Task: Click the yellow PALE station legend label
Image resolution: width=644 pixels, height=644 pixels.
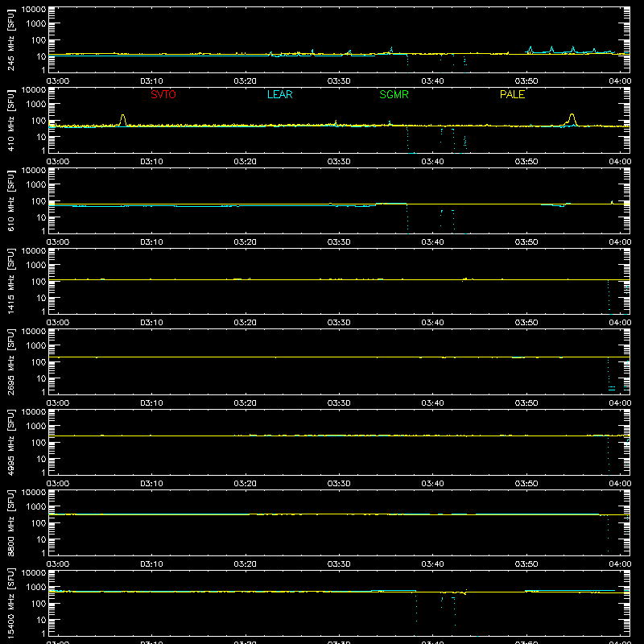Action: [x=512, y=94]
